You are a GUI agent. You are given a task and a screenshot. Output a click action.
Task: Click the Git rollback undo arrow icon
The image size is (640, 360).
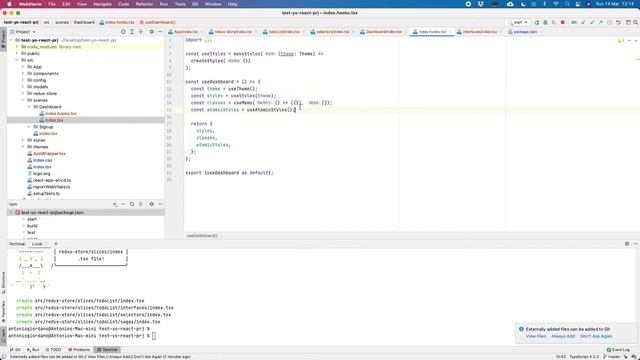[618, 22]
